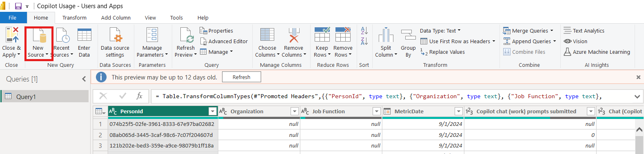Open Azure Machine Learning
The image size is (644, 154).
pos(597,52)
